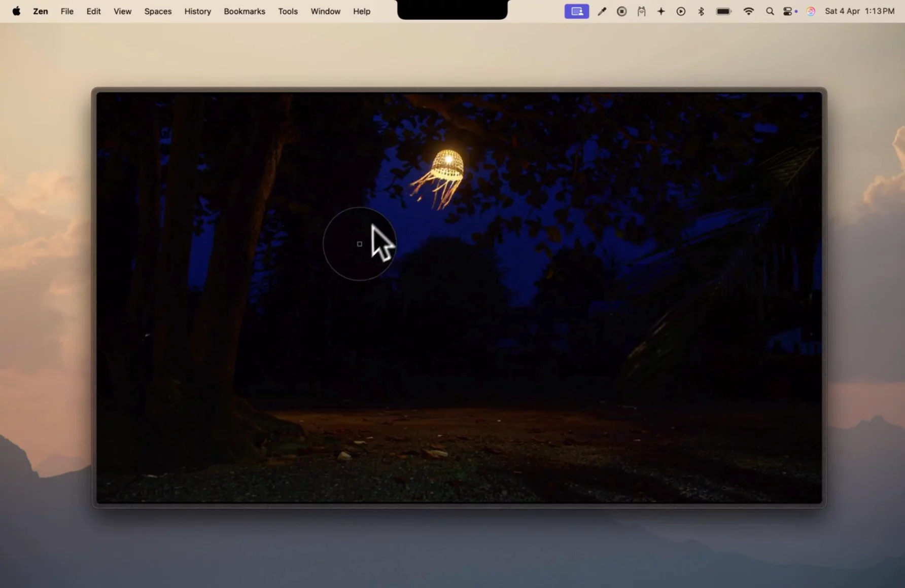Open the View menu
This screenshot has width=905, height=588.
122,11
